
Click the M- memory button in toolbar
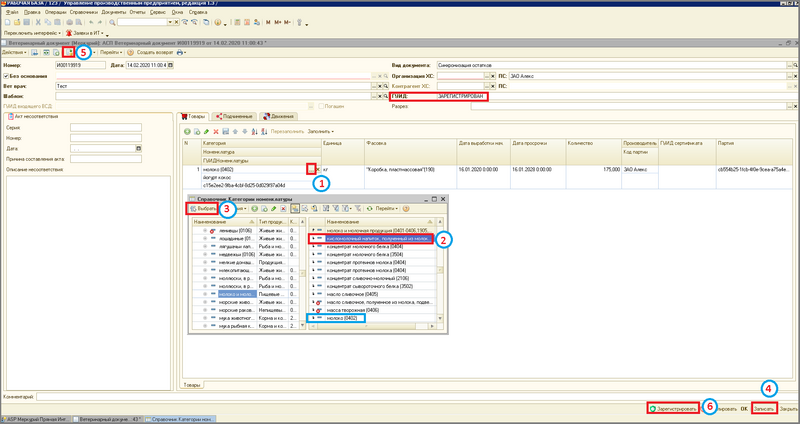(287, 22)
